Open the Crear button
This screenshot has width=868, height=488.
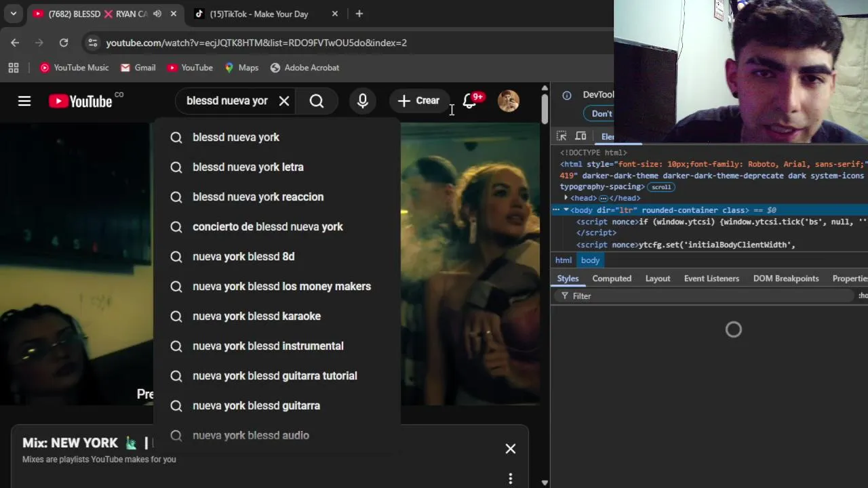click(x=419, y=101)
